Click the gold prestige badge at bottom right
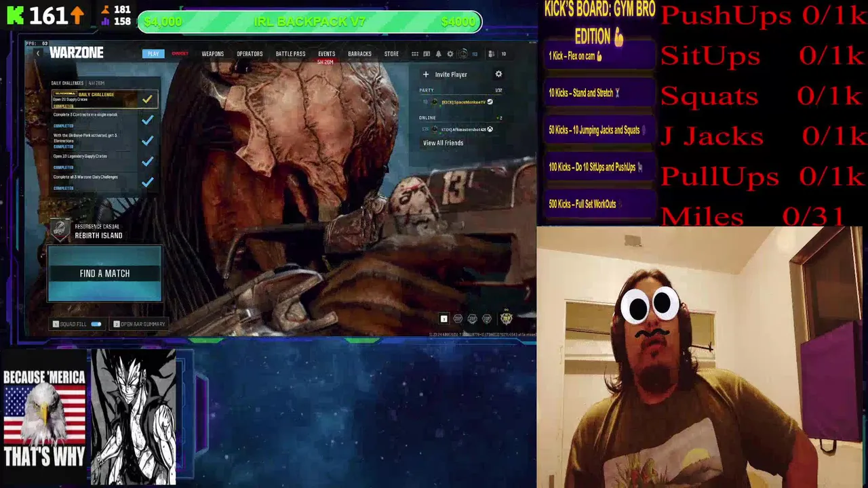 tap(506, 318)
